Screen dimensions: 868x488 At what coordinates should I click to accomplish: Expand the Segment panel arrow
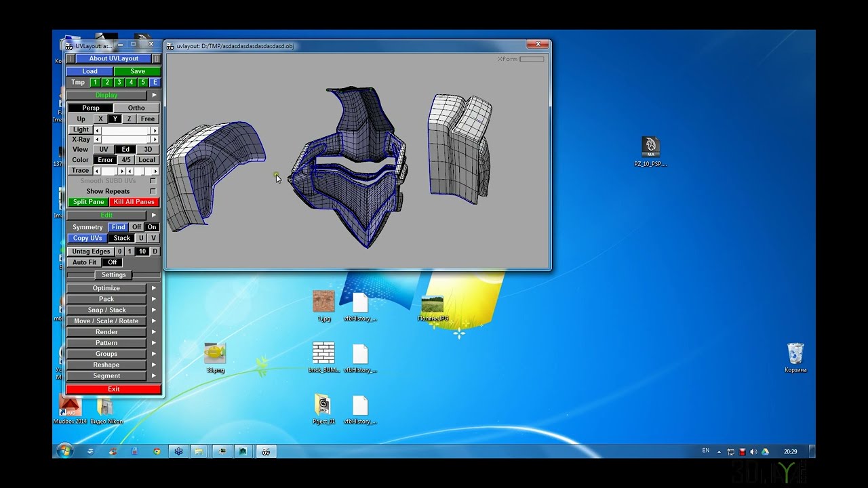(154, 376)
